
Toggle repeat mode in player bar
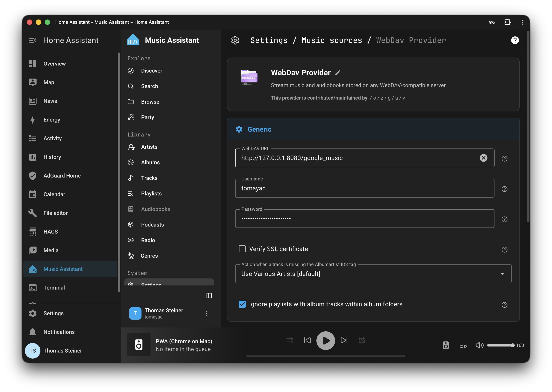click(362, 340)
